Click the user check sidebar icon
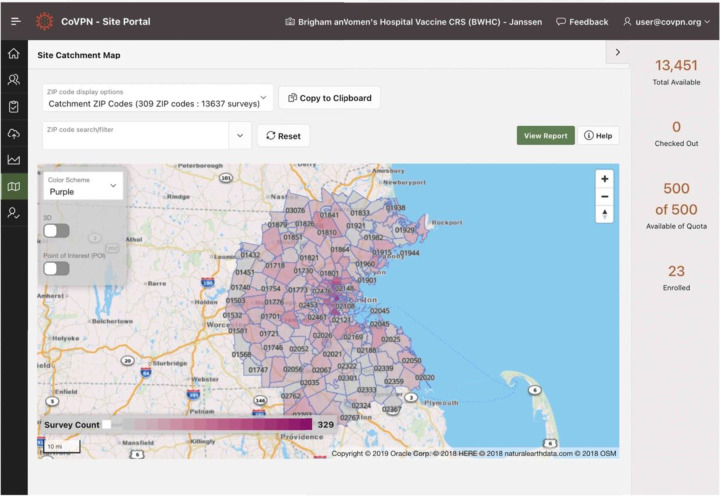Screen dimensions: 720x496 [14, 213]
